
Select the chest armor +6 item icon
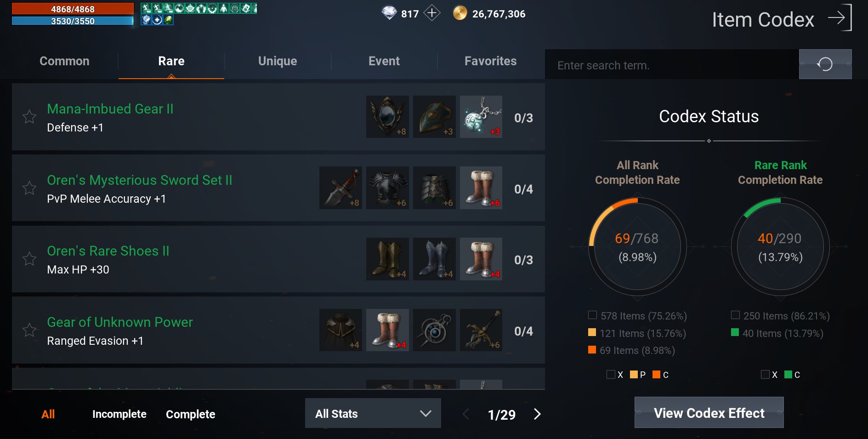click(387, 188)
